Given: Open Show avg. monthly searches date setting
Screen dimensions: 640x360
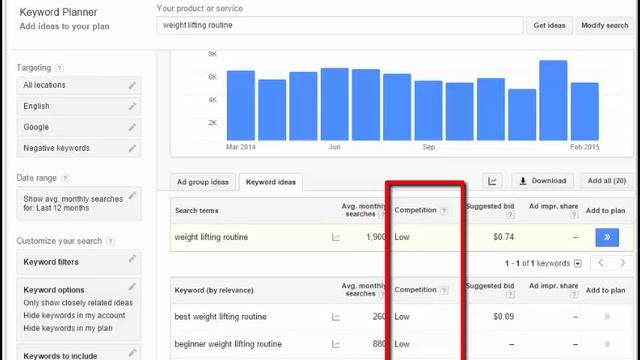Looking at the screenshot, I should pos(79,204).
